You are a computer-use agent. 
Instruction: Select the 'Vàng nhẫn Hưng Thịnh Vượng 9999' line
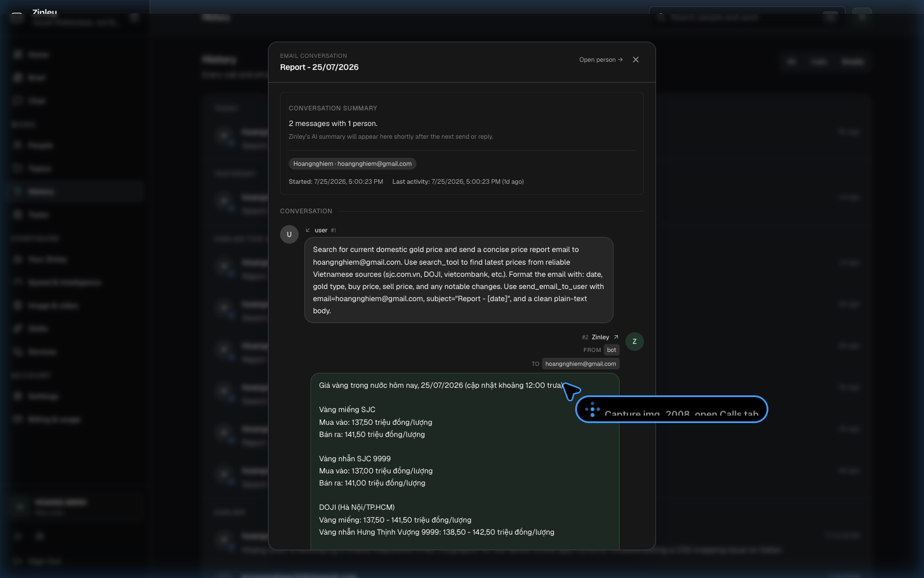click(437, 532)
